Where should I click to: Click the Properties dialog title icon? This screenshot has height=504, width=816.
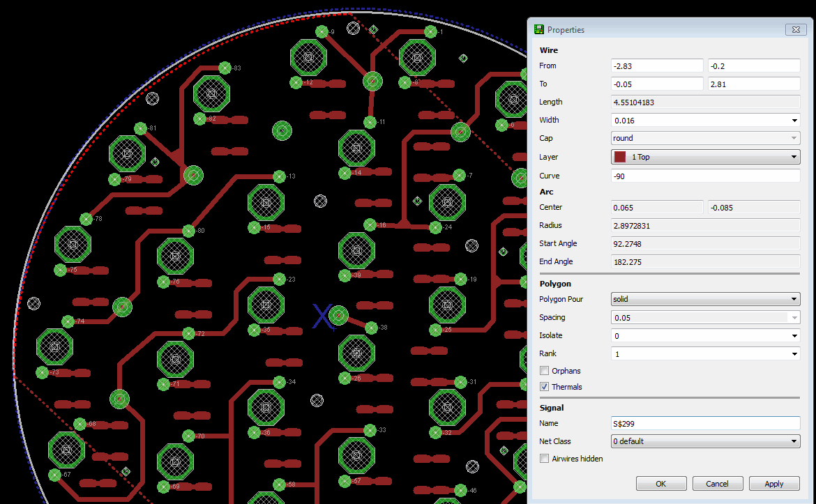[x=538, y=30]
